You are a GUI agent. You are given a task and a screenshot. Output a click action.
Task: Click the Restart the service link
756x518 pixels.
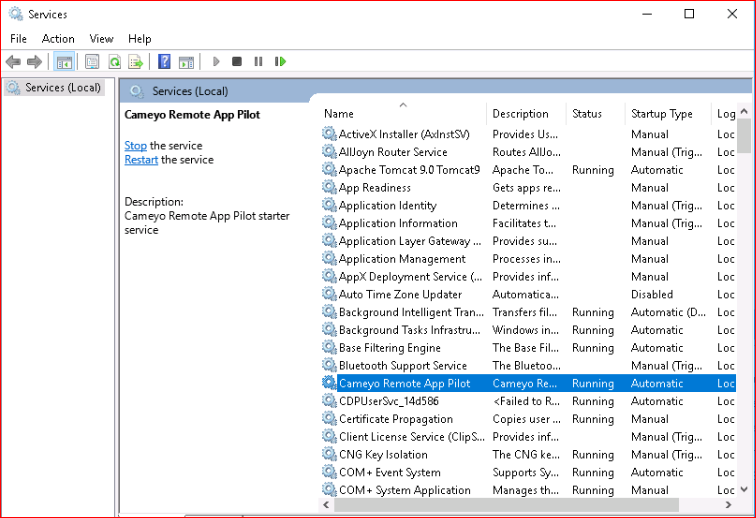pos(141,160)
